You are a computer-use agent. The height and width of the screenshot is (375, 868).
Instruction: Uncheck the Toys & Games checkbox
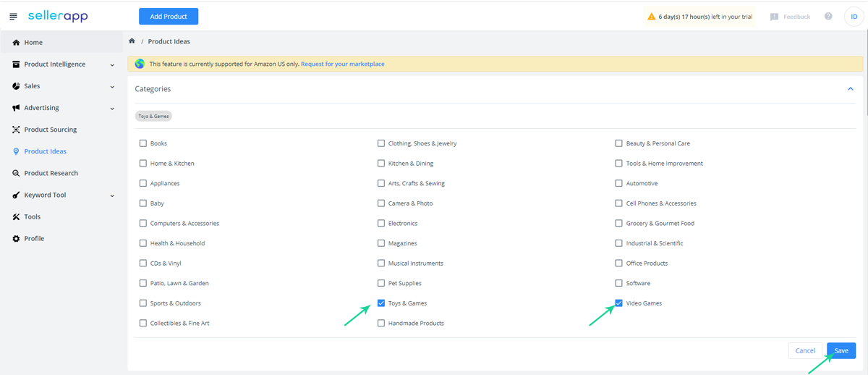click(381, 303)
